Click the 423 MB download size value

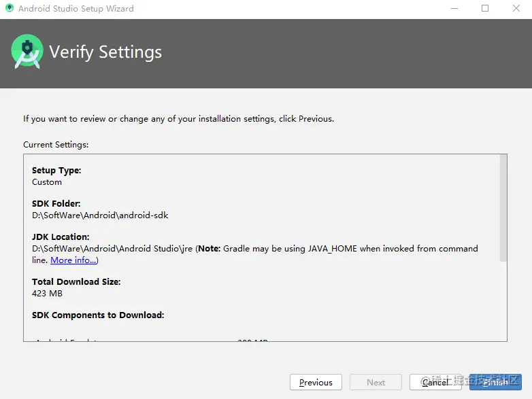point(47,293)
